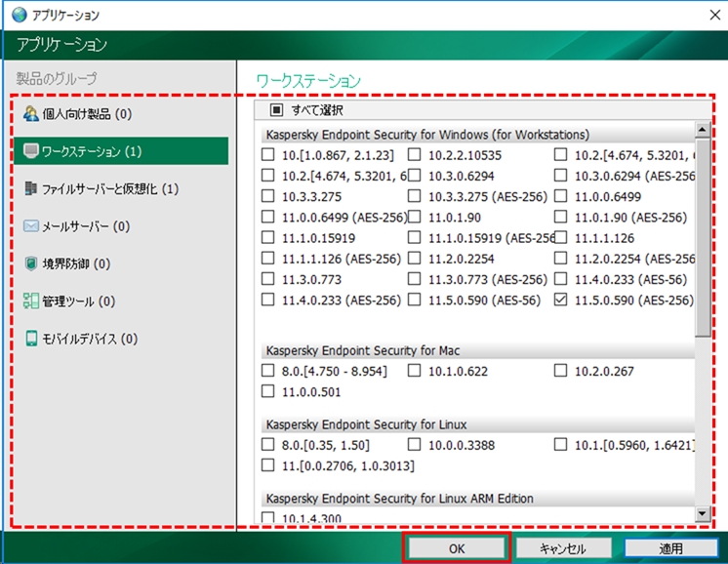Screen dimensions: 728x564
Task: Click the Kaspersky Endpoint Security for Mac header
Action: (x=478, y=350)
